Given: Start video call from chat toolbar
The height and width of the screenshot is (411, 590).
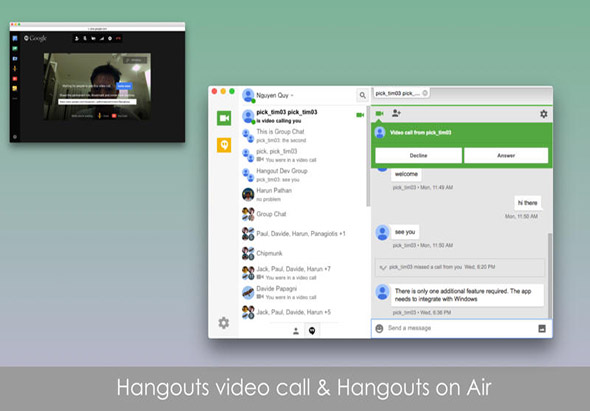Looking at the screenshot, I should (379, 113).
